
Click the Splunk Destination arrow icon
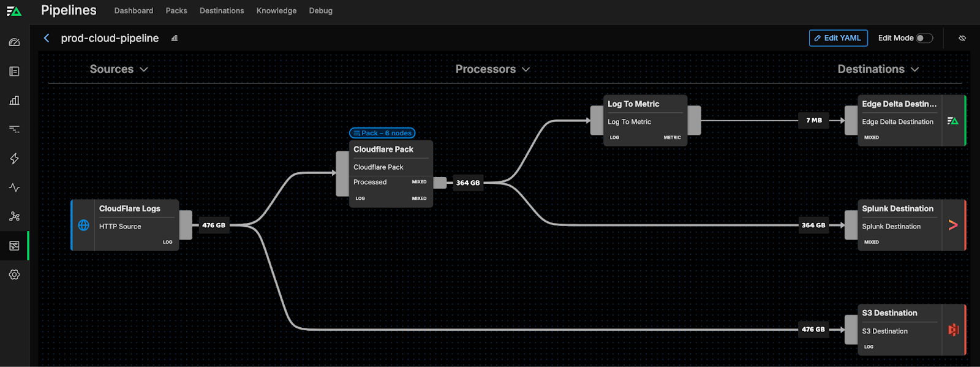952,225
